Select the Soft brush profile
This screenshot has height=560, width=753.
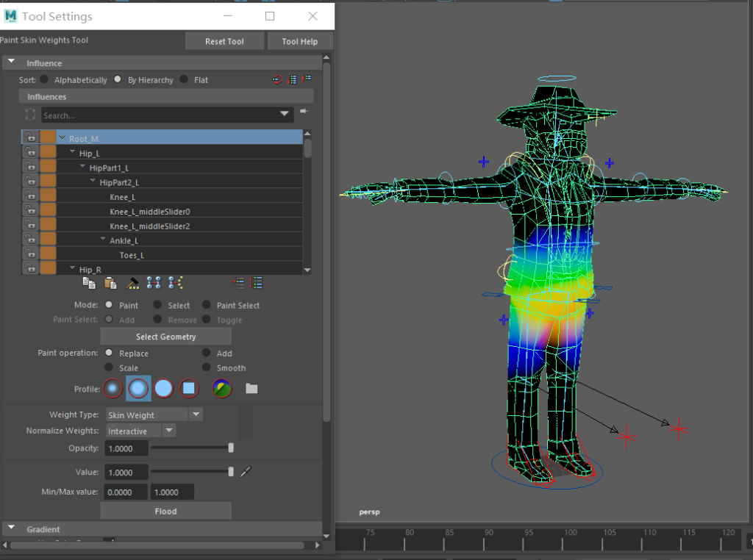click(x=138, y=388)
